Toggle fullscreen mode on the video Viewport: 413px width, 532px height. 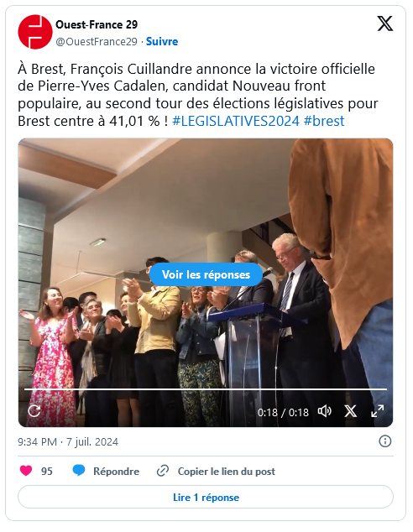pyautogui.click(x=378, y=411)
